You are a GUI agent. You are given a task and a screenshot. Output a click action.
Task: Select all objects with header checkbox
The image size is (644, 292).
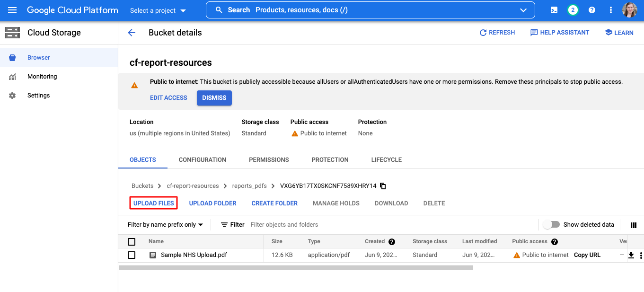pos(132,242)
